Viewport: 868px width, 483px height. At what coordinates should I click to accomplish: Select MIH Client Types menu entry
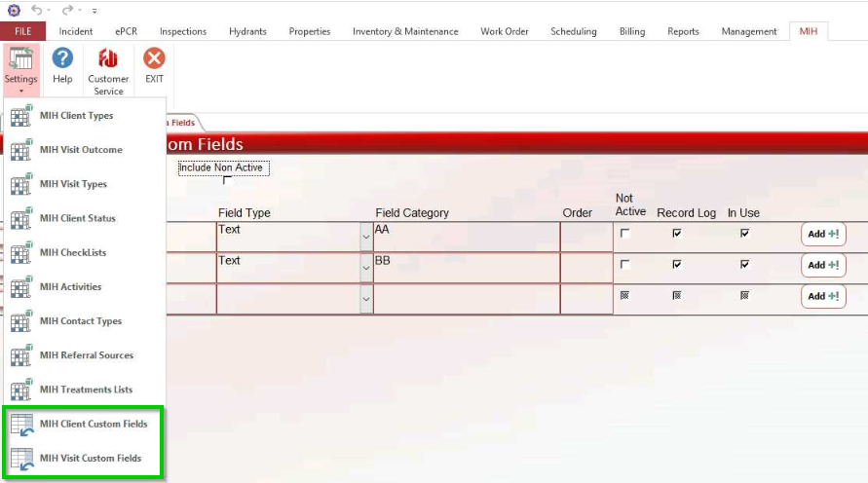pyautogui.click(x=76, y=116)
